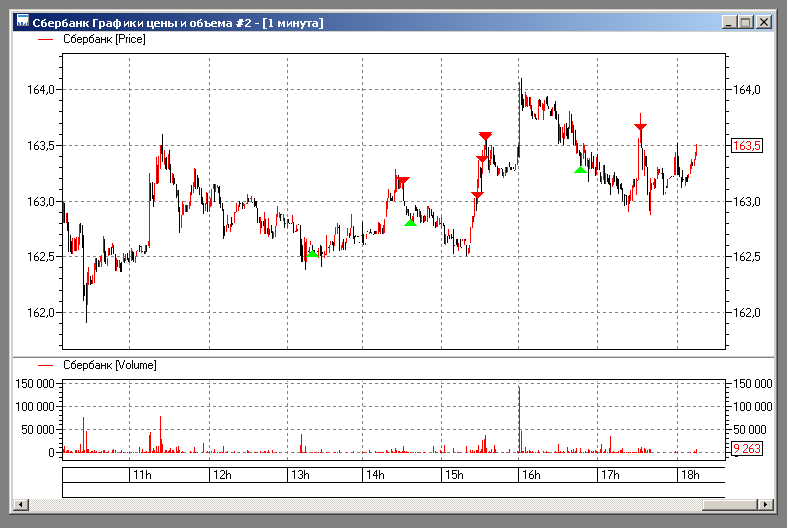Click the 18h time axis label

tap(690, 475)
